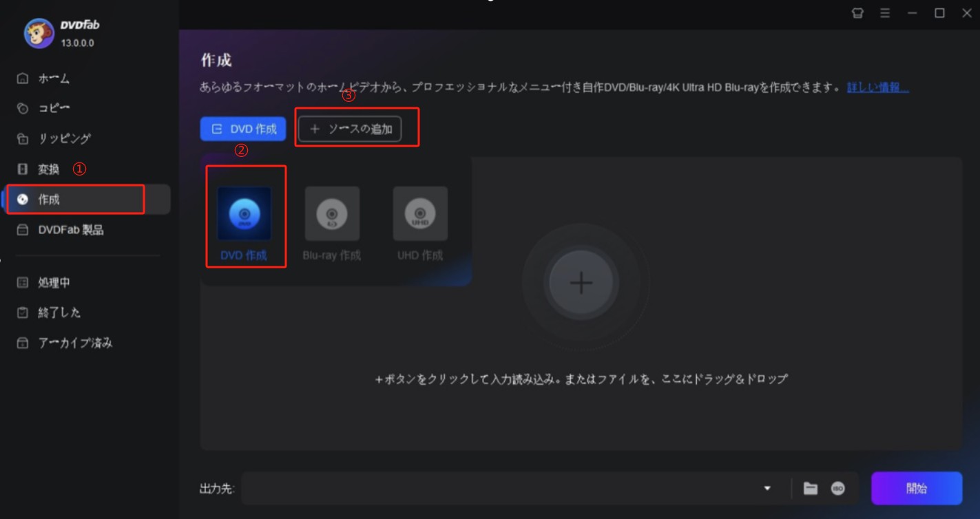
Task: Select the ISO output icon
Action: click(837, 489)
